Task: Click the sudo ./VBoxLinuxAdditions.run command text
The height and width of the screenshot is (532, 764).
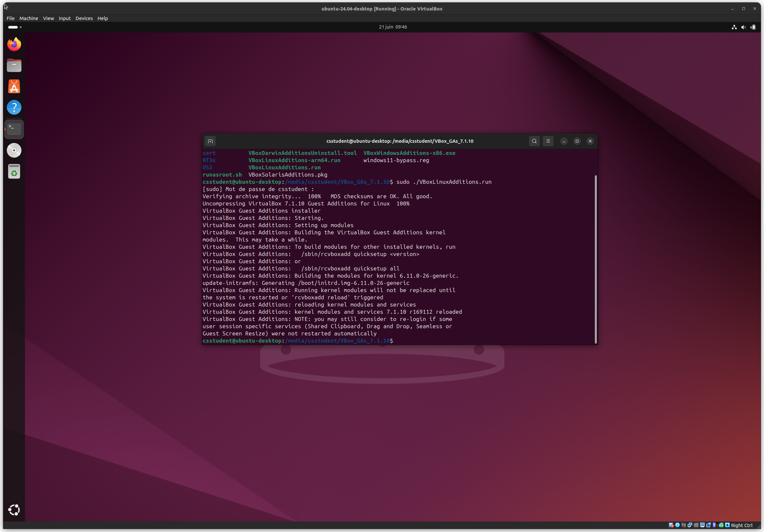Action: [x=444, y=182]
